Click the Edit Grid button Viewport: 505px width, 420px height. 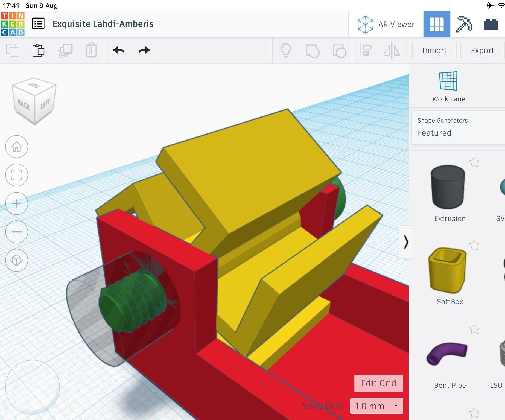[378, 383]
